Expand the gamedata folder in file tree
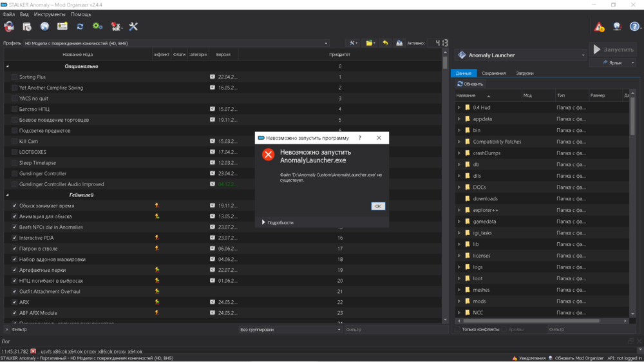This screenshot has height=362, width=644. (459, 222)
